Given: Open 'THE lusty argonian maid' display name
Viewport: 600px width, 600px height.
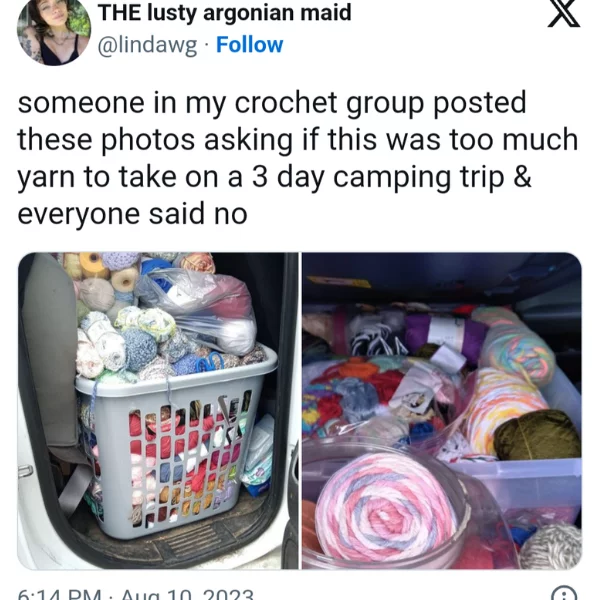Looking at the screenshot, I should [225, 12].
